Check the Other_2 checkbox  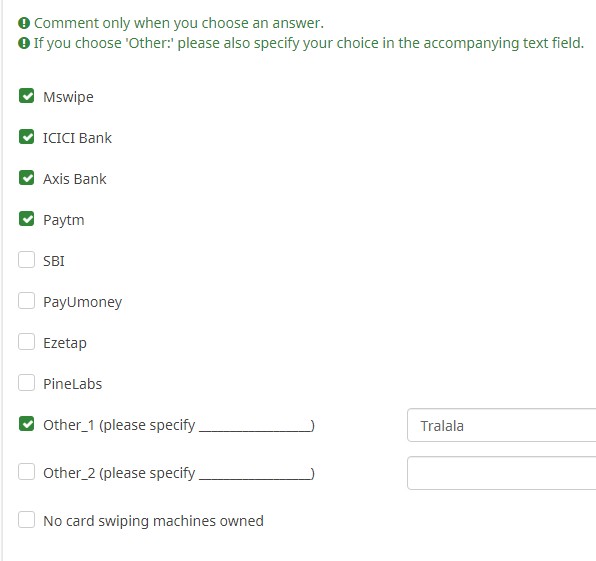point(26,472)
